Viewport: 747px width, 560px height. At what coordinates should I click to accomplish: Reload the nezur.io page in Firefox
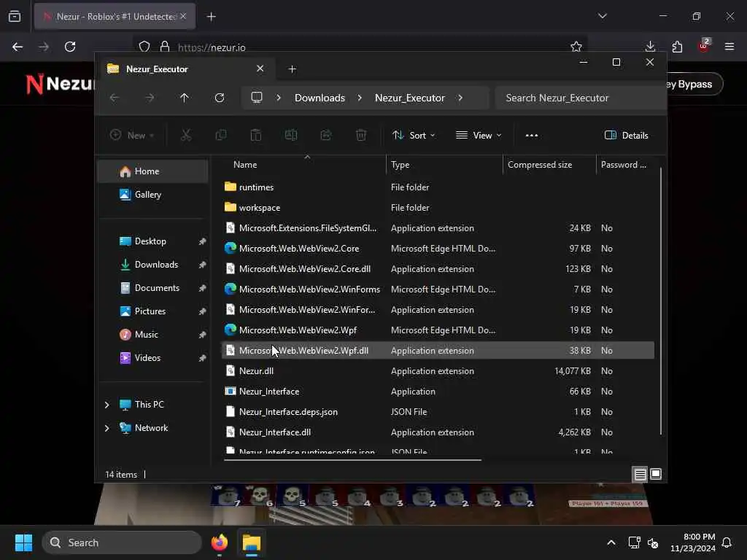70,47
